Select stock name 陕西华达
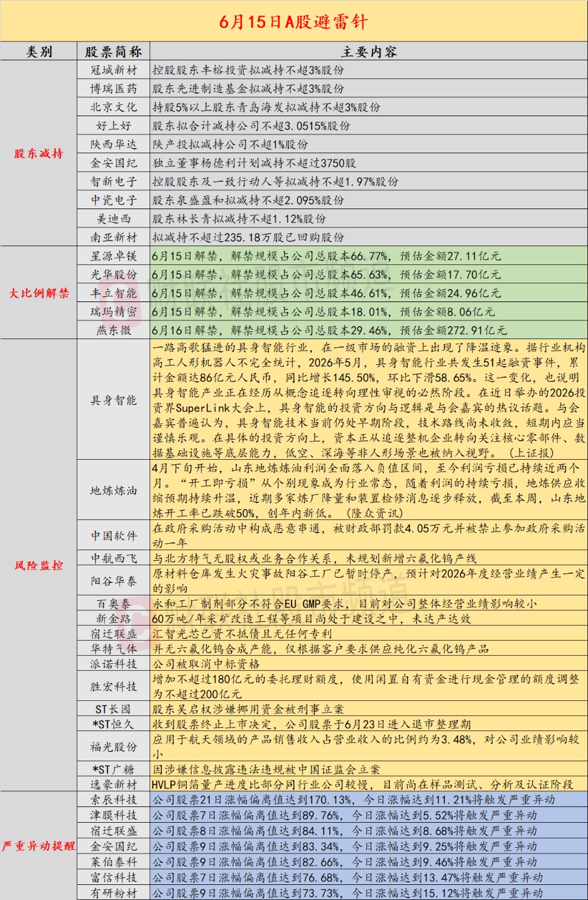 (114, 144)
